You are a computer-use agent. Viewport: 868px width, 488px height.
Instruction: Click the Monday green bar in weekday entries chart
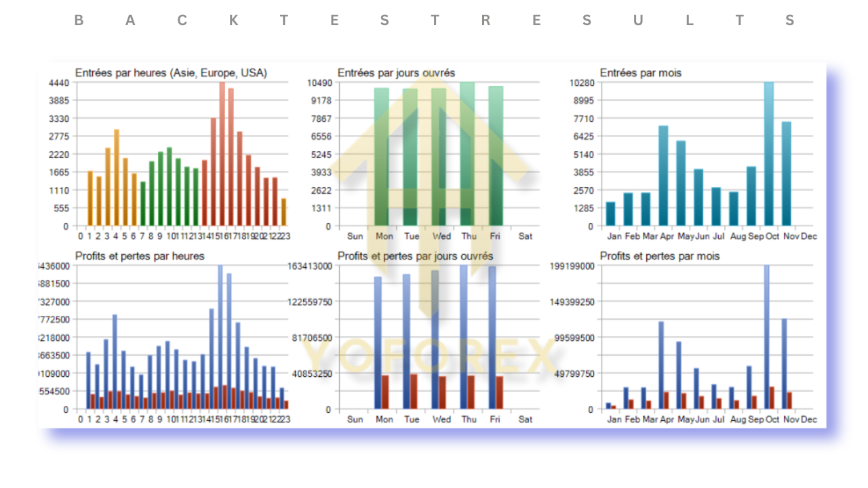coord(381,157)
